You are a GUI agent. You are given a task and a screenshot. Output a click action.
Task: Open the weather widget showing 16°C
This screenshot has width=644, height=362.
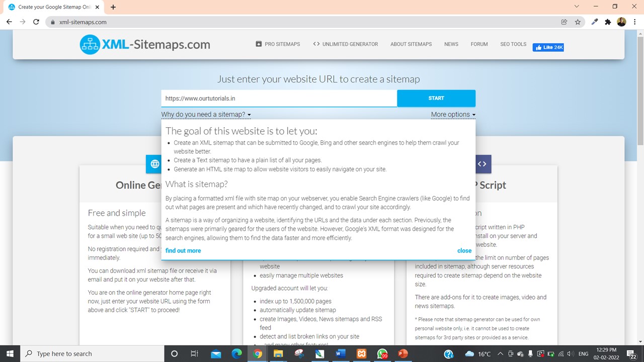point(477,353)
